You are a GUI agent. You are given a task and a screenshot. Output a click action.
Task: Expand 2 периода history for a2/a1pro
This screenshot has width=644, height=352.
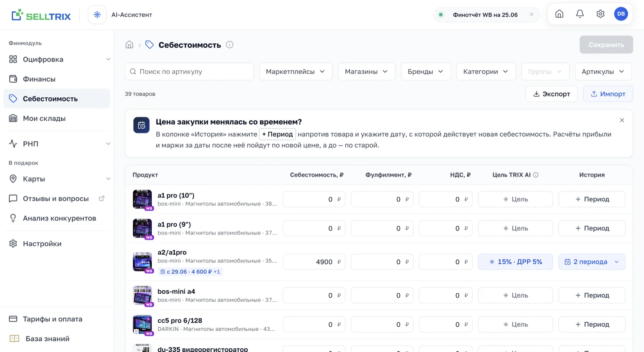pos(592,262)
